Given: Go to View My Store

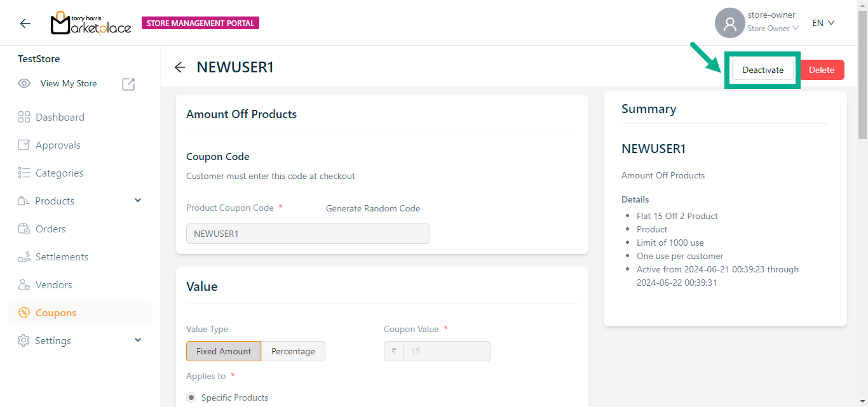Looking at the screenshot, I should click(x=69, y=83).
